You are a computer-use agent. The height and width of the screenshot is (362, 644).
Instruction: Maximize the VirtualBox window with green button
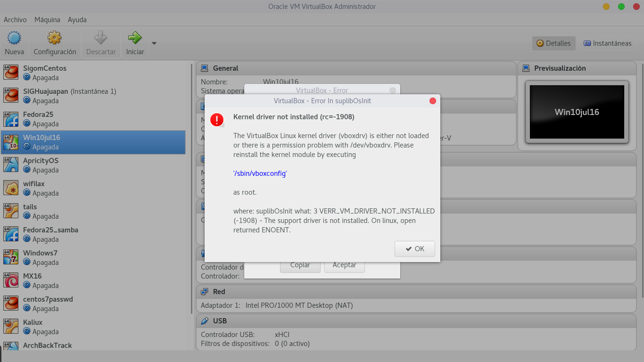coord(621,7)
